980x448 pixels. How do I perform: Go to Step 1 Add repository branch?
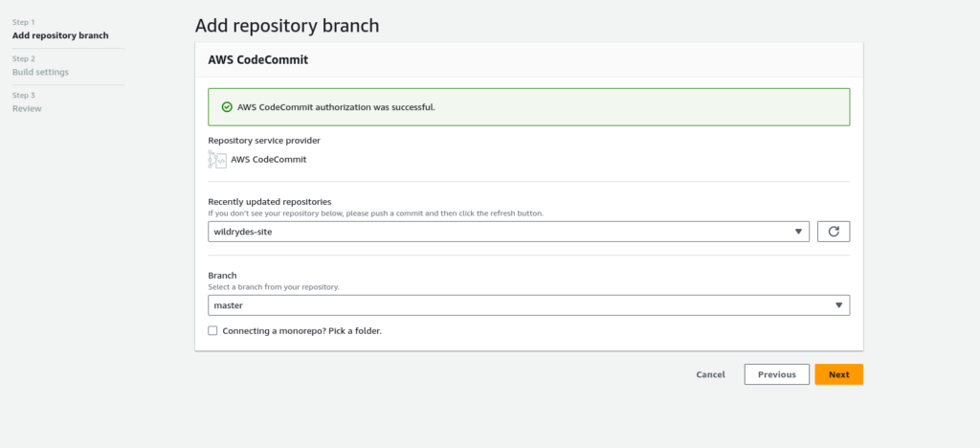pos(60,35)
